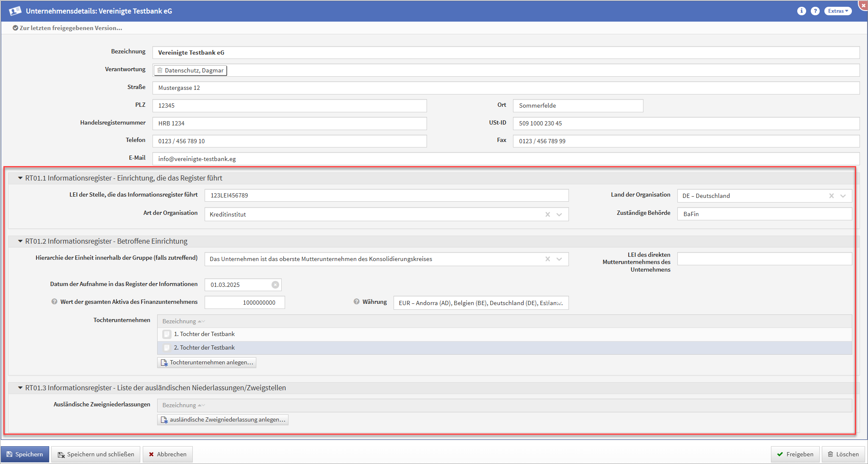The image size is (868, 464).
Task: Clear the date 01.03.2025 with its x icon
Action: click(275, 285)
